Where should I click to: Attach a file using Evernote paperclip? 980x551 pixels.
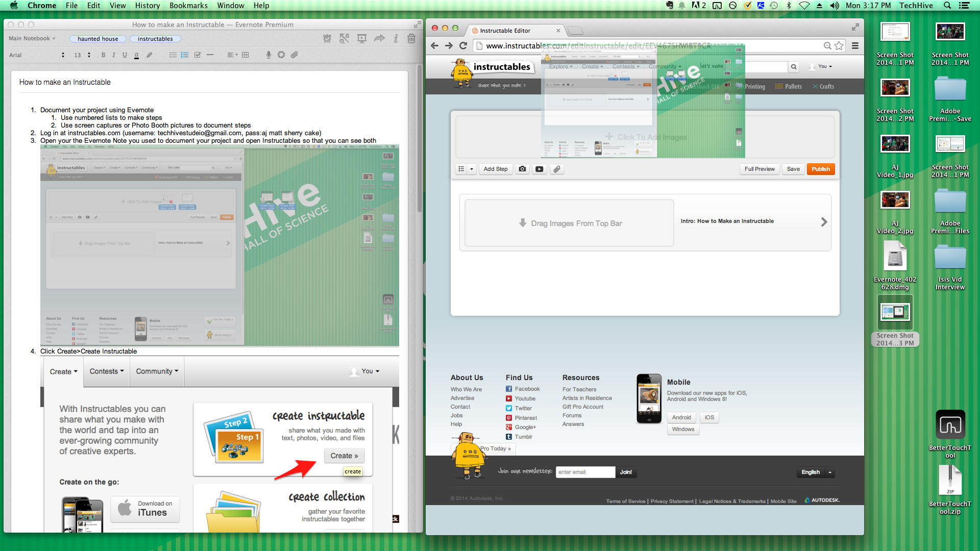[295, 55]
